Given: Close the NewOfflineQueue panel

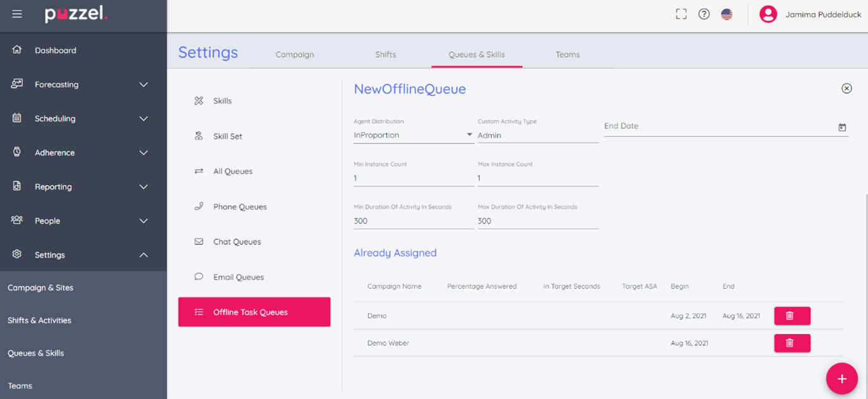Looking at the screenshot, I should tap(847, 88).
